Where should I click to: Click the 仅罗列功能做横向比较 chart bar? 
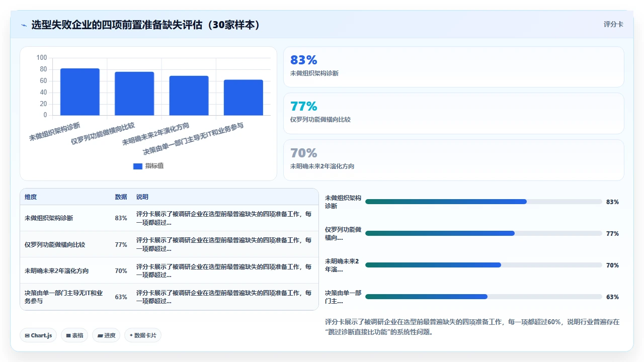134,94
